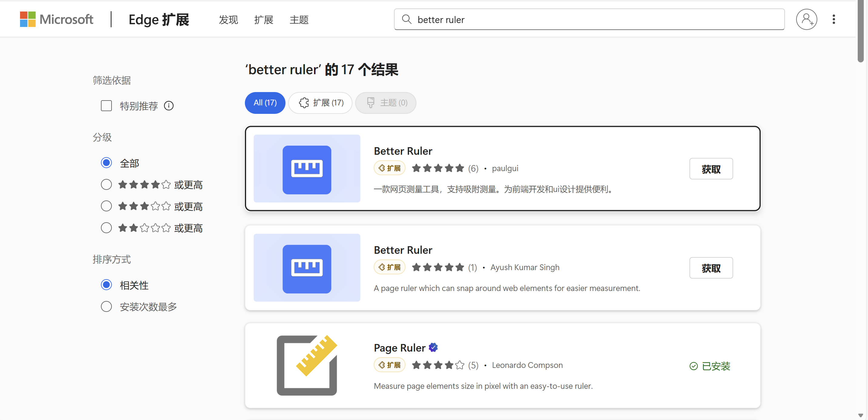Screen dimensions: 868x420
Task: Click the vertical scrollbar thumb
Action: (861, 31)
